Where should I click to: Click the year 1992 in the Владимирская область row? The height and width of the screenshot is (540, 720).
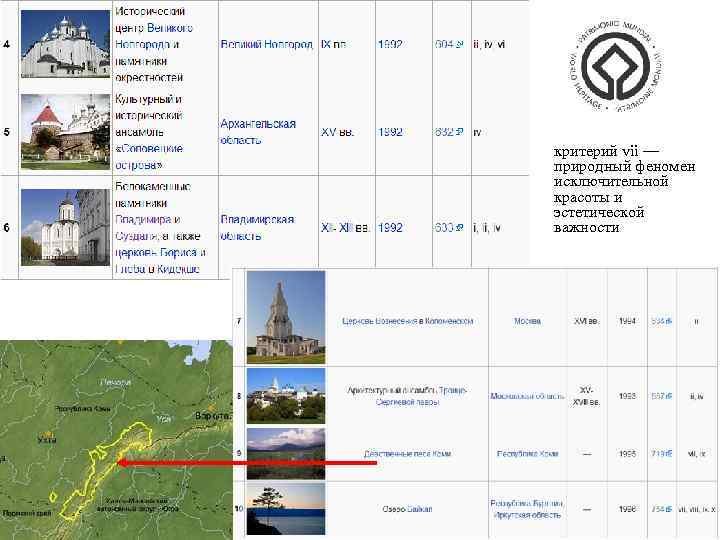pos(390,228)
